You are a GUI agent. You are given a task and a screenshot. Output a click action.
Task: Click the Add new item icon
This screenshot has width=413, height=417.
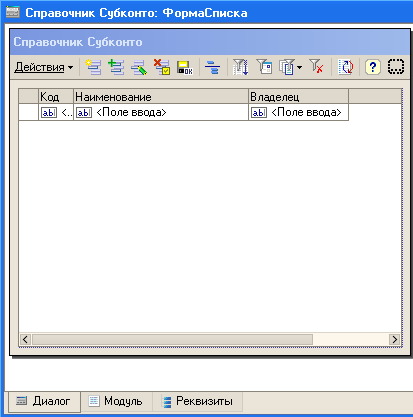click(x=94, y=67)
